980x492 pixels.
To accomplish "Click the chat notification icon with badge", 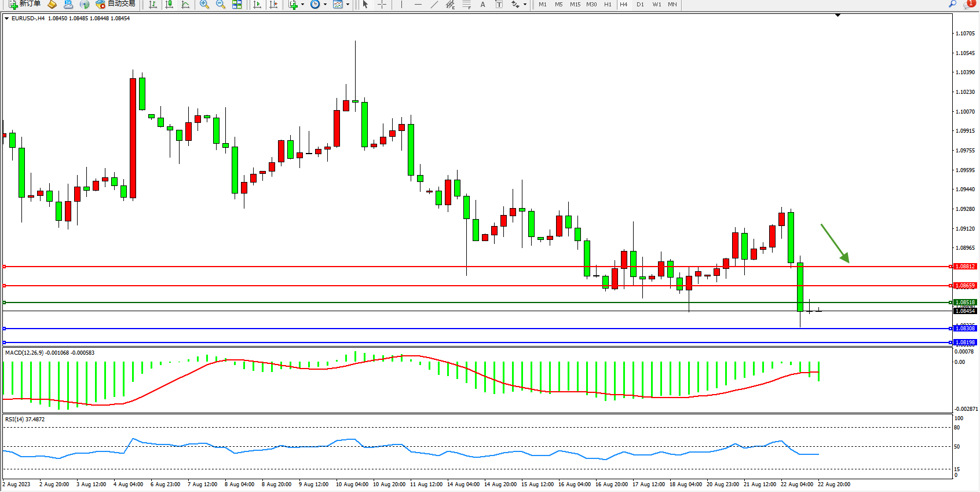I will point(969,4).
